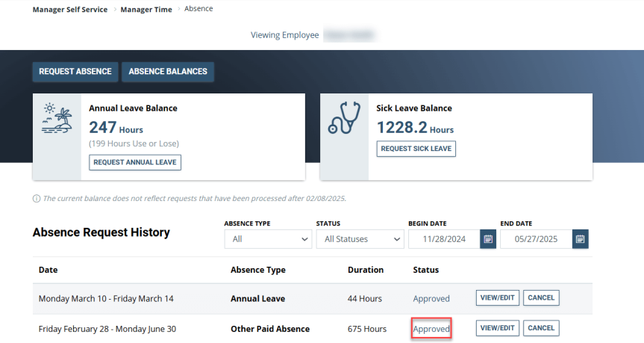Viewport: 644px width, 343px height.
Task: Click the stethoscope sick leave icon
Action: (x=344, y=118)
